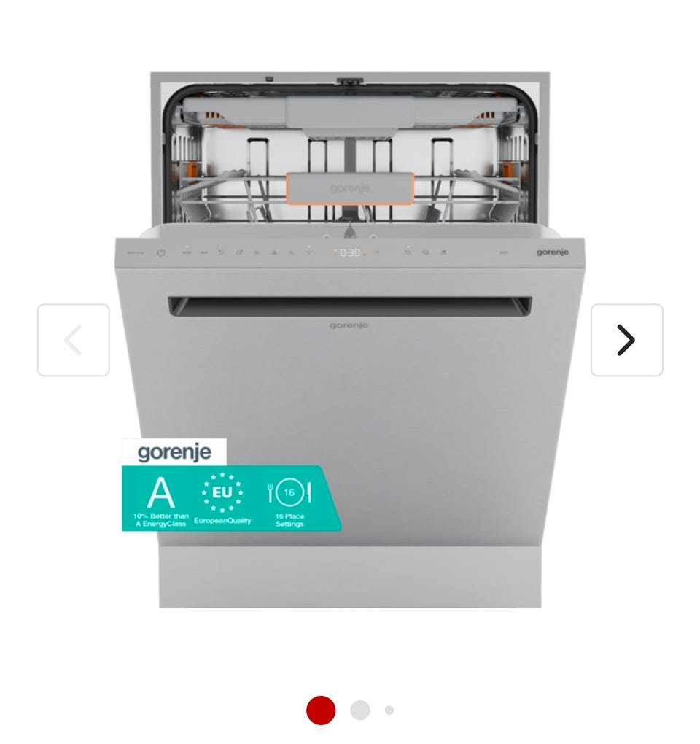This screenshot has width=700, height=744.
Task: Select the first red carousel dot
Action: [x=321, y=710]
